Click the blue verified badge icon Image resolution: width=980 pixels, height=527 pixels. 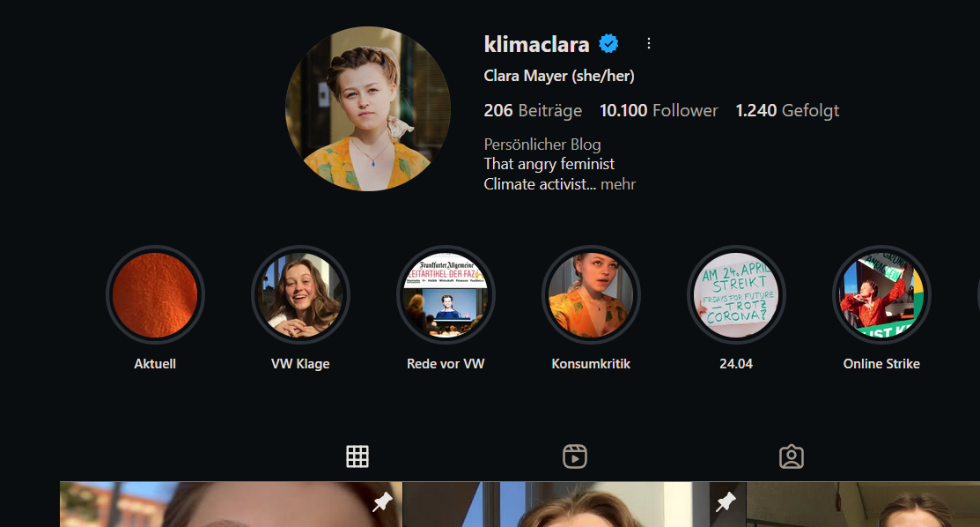608,44
